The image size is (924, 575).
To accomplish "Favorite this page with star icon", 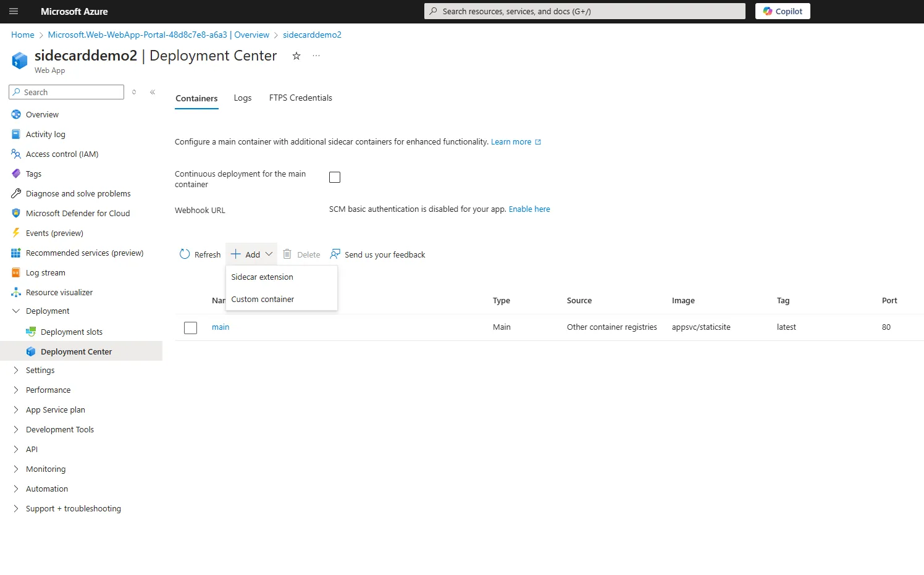I will click(296, 56).
